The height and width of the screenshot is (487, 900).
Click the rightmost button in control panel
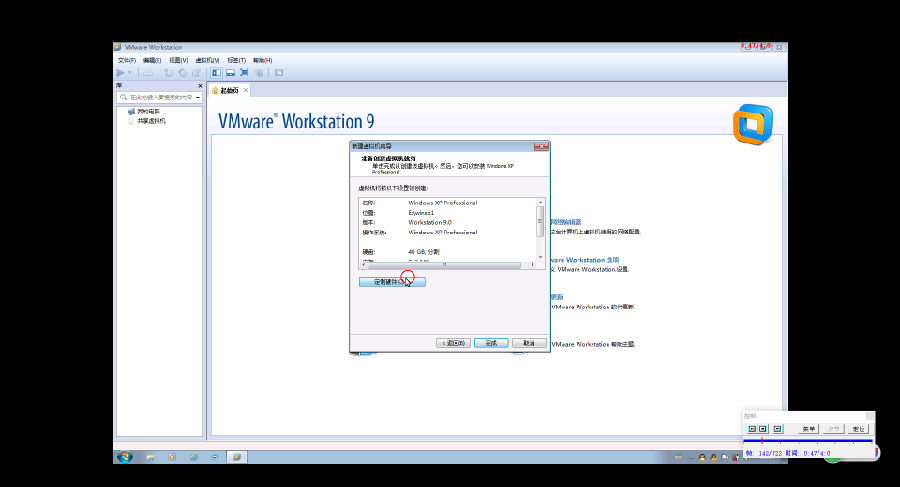[x=859, y=429]
